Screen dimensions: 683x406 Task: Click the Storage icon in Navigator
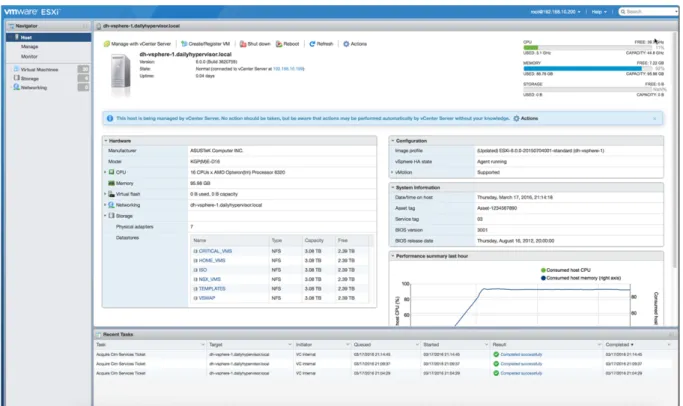pyautogui.click(x=17, y=78)
